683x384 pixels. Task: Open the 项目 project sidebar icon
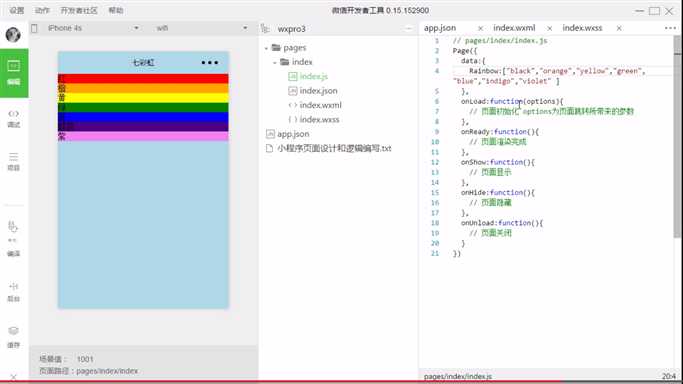coord(14,162)
